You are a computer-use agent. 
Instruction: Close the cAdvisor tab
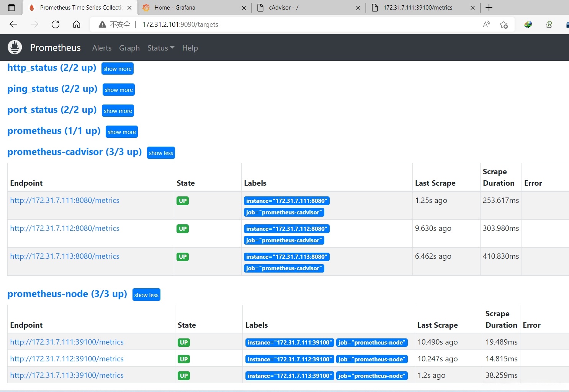tap(358, 8)
